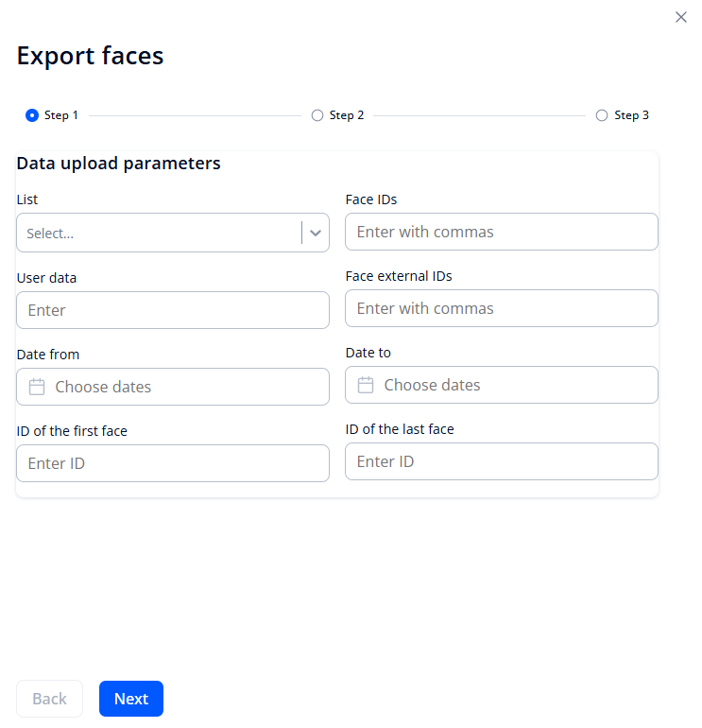Click the Step 3 label
This screenshot has height=728, width=702.
click(631, 115)
